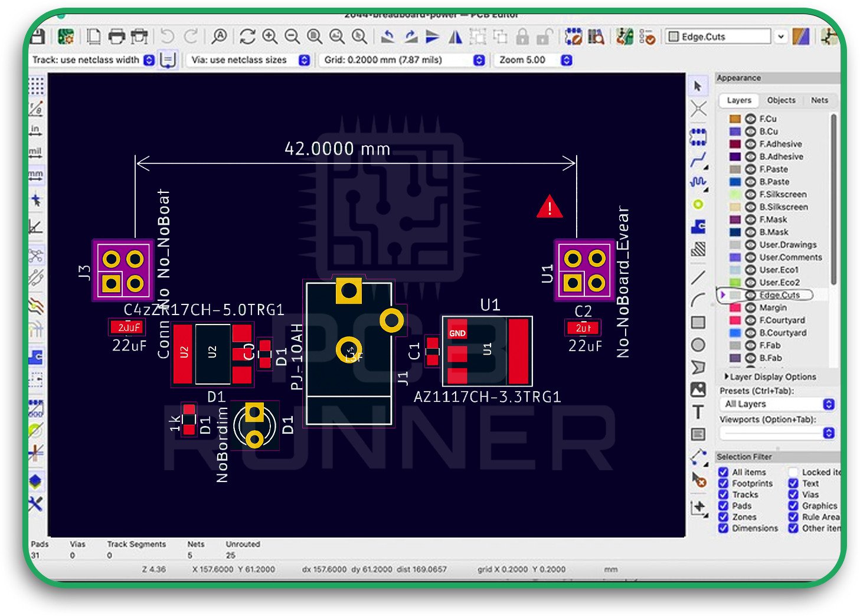Image resolution: width=860 pixels, height=616 pixels.
Task: Switch to the Nets tab
Action: [819, 100]
